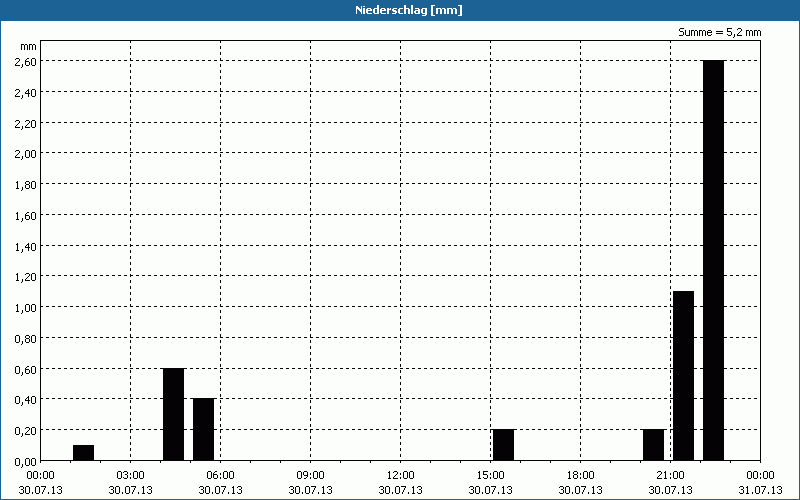Click the 0,00 y-axis label
800x500 pixels.
pyautogui.click(x=26, y=462)
